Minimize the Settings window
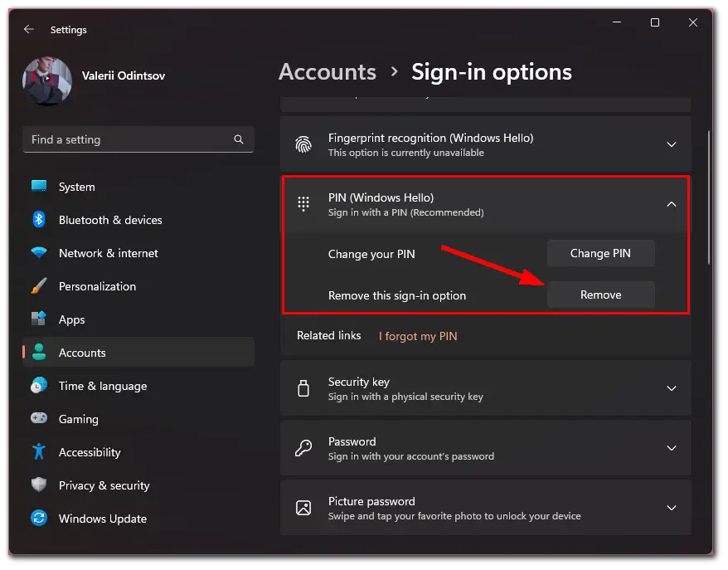Viewport: 728px width, 570px height. tap(617, 22)
